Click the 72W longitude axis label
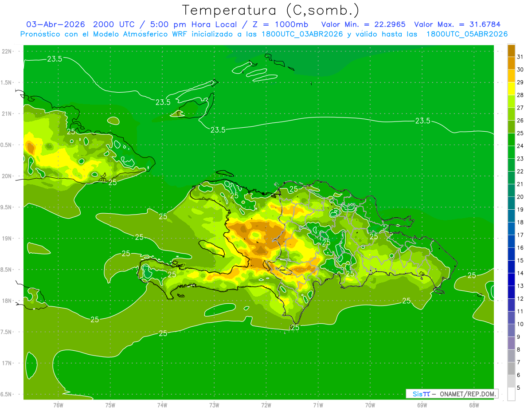The image size is (532, 411). [266, 405]
